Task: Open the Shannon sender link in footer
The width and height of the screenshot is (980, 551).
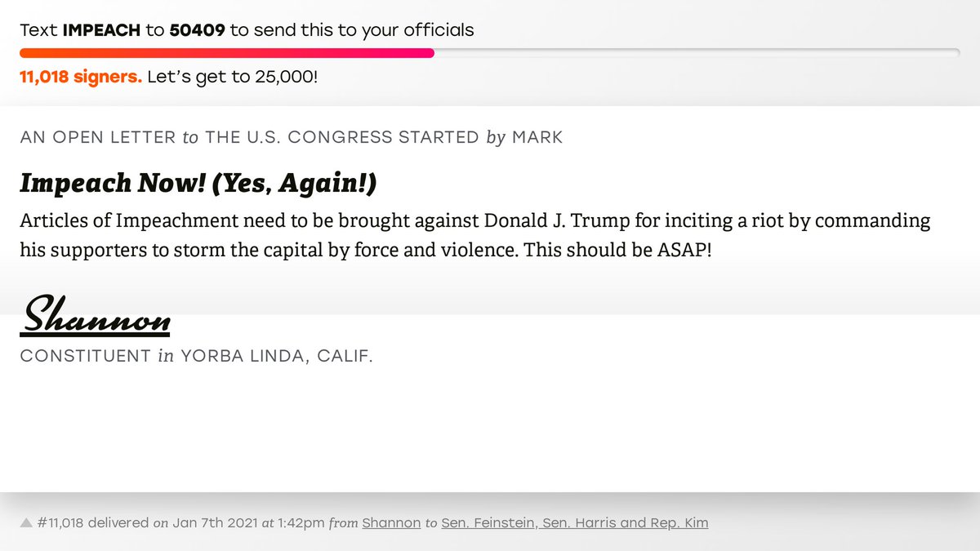Action: [391, 522]
